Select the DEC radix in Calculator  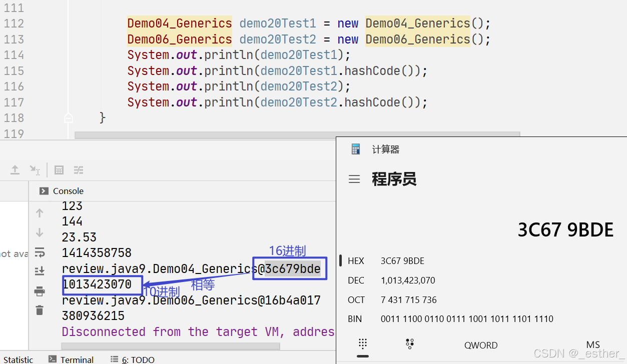(x=356, y=280)
